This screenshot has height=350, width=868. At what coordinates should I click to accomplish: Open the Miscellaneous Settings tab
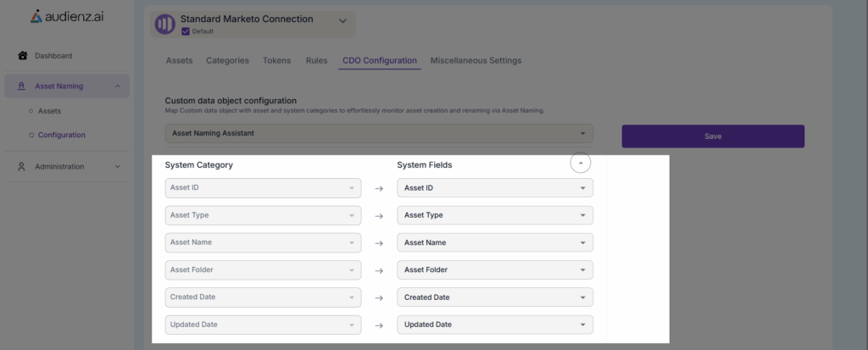tap(476, 61)
